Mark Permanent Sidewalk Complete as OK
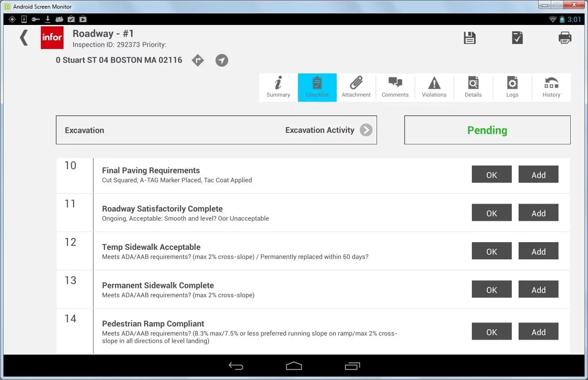 (492, 289)
